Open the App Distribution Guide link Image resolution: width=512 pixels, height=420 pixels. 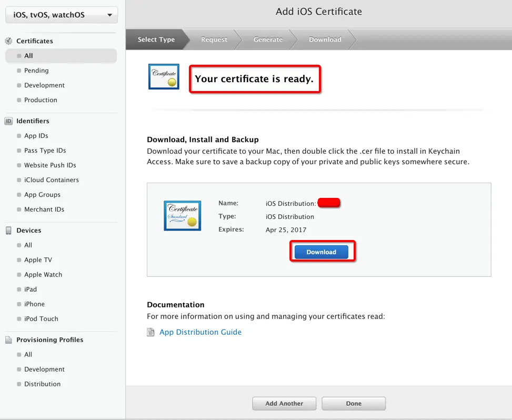pyautogui.click(x=200, y=332)
